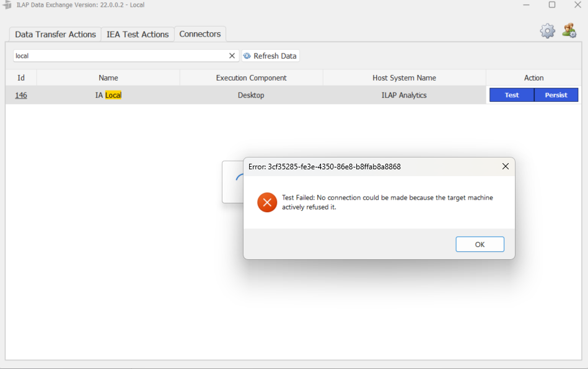Screen dimensions: 588x369
Task: Click Persist for the IA Local connector
Action: tap(556, 95)
